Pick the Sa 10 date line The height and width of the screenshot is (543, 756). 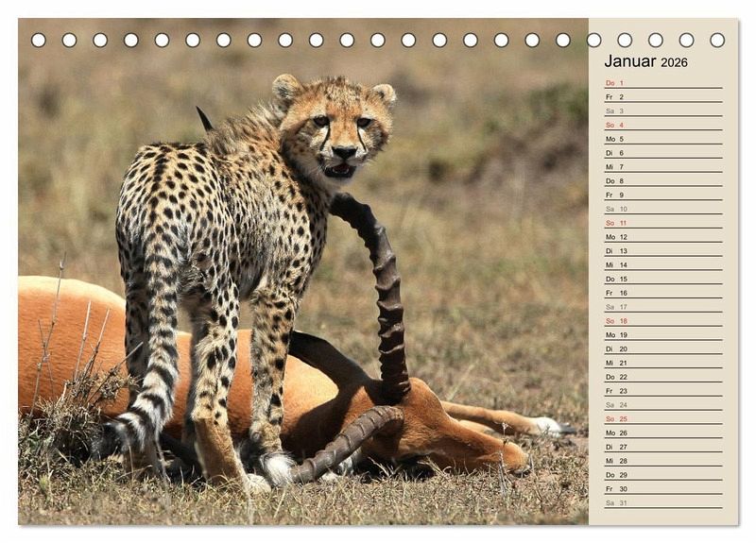(662, 209)
